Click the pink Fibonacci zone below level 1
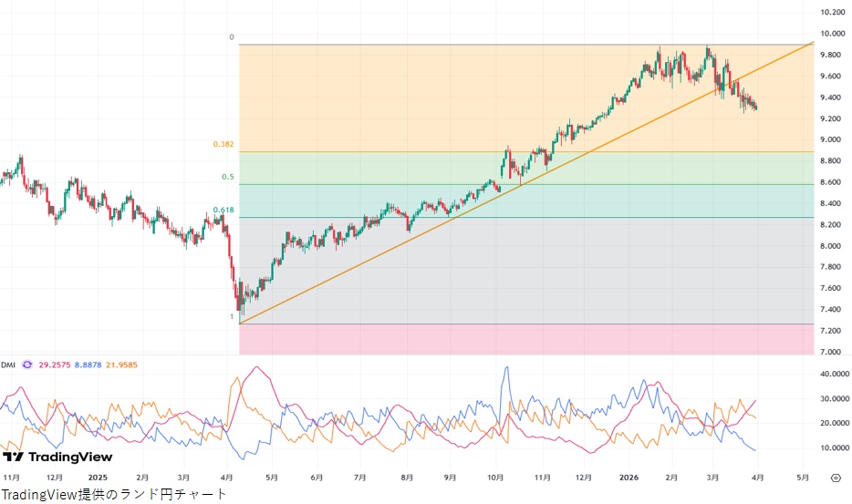 pos(525,338)
